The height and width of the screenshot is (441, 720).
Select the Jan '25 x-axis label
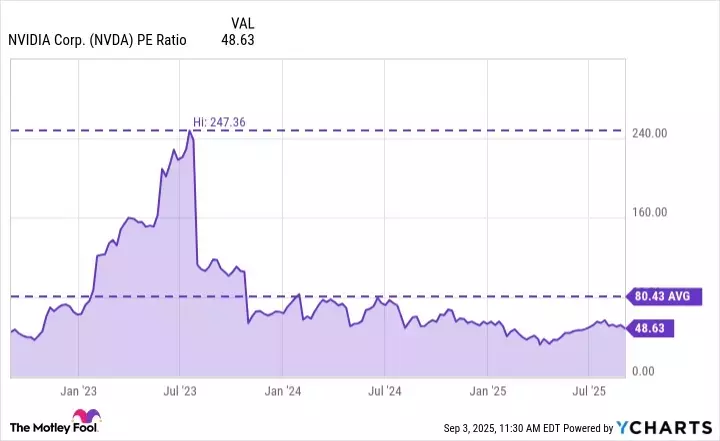(x=489, y=391)
